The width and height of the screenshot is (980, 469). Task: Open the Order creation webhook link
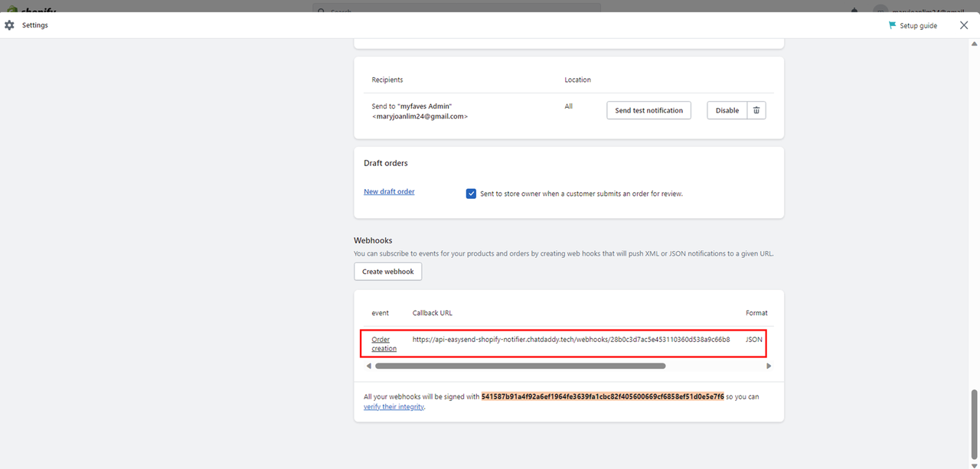384,344
